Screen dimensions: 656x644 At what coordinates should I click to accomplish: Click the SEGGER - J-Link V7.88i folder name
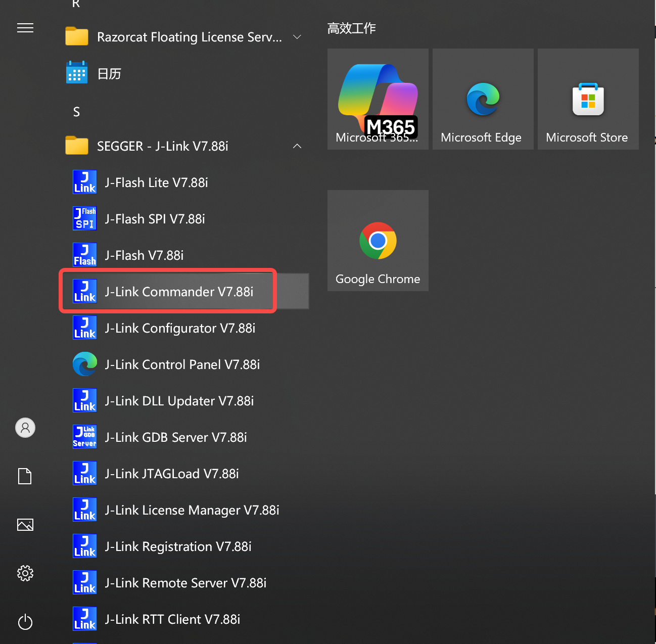(x=163, y=146)
